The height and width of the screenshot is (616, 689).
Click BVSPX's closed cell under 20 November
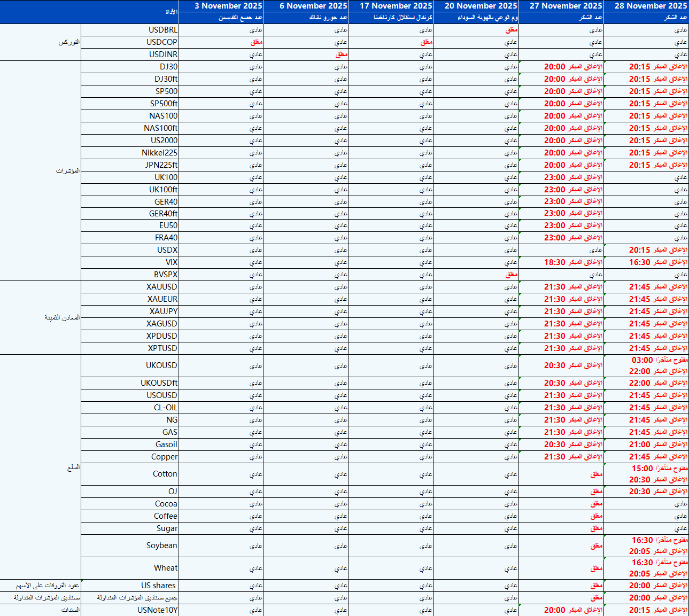(511, 275)
